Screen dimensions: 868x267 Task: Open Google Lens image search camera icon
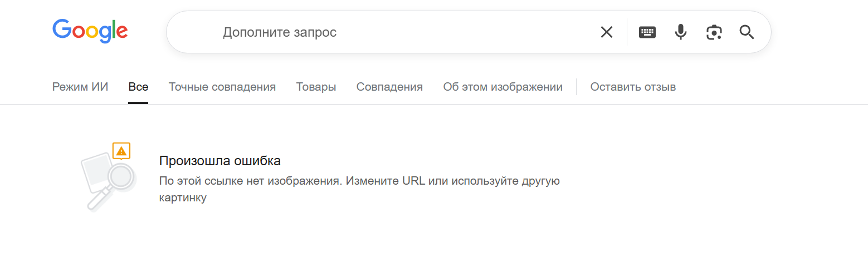[x=714, y=32]
